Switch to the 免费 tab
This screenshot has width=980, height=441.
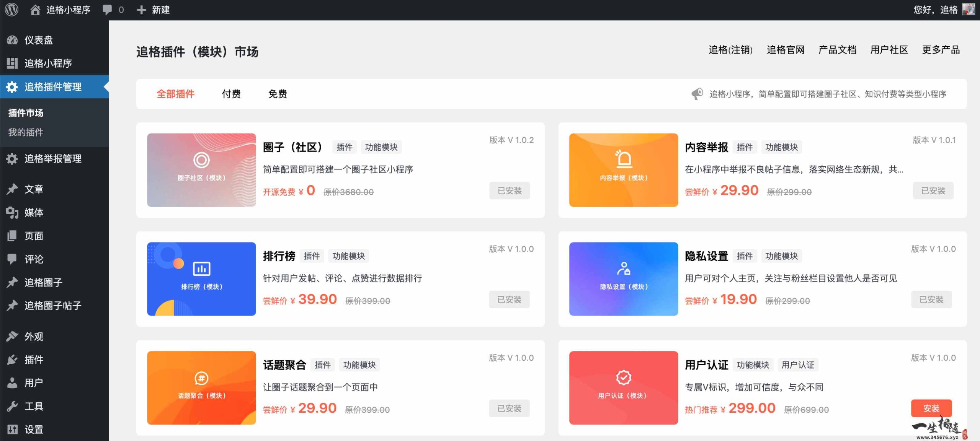click(x=278, y=94)
